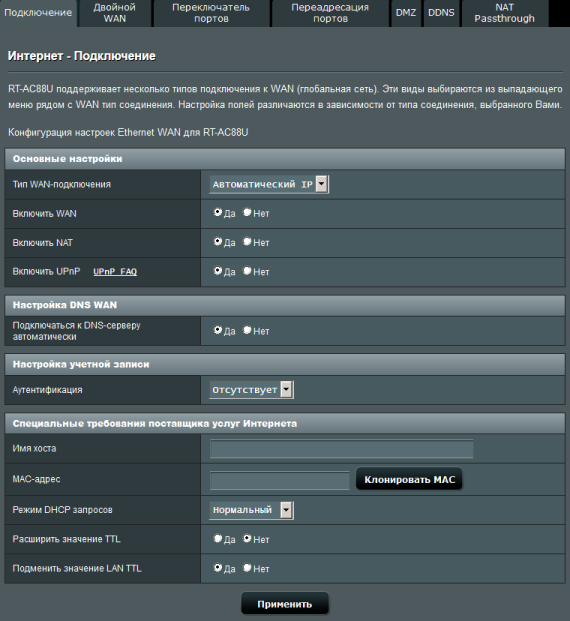This screenshot has width=570, height=621.
Task: Open the Тип WAN-подключения dropdown
Action: click(x=269, y=185)
